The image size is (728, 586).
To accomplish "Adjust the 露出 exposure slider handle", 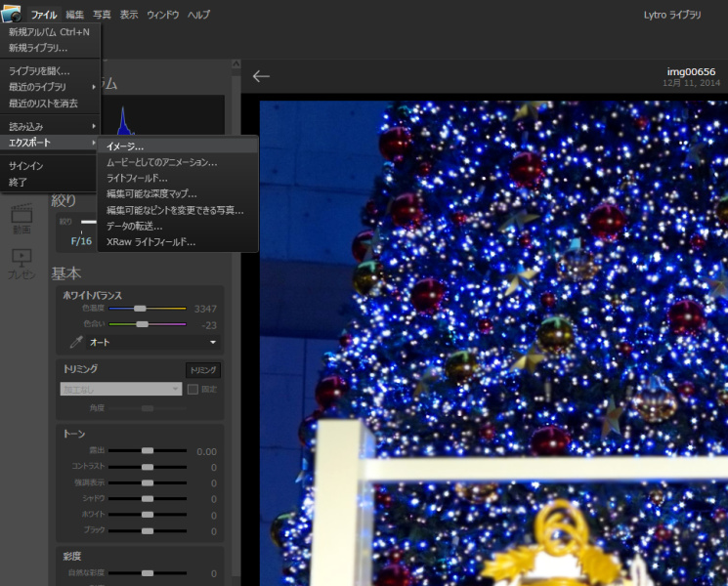I will (148, 450).
